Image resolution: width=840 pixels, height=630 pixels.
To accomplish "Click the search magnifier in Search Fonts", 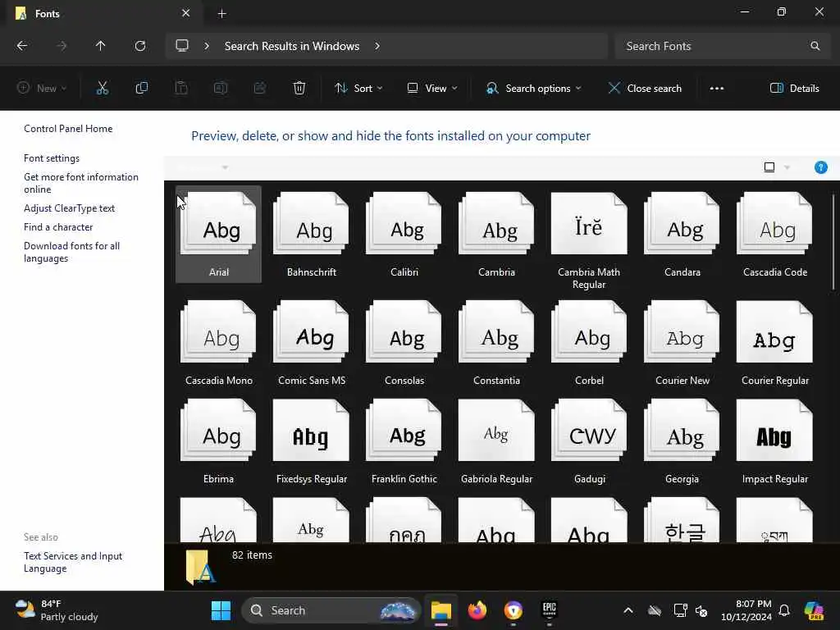I will [815, 46].
